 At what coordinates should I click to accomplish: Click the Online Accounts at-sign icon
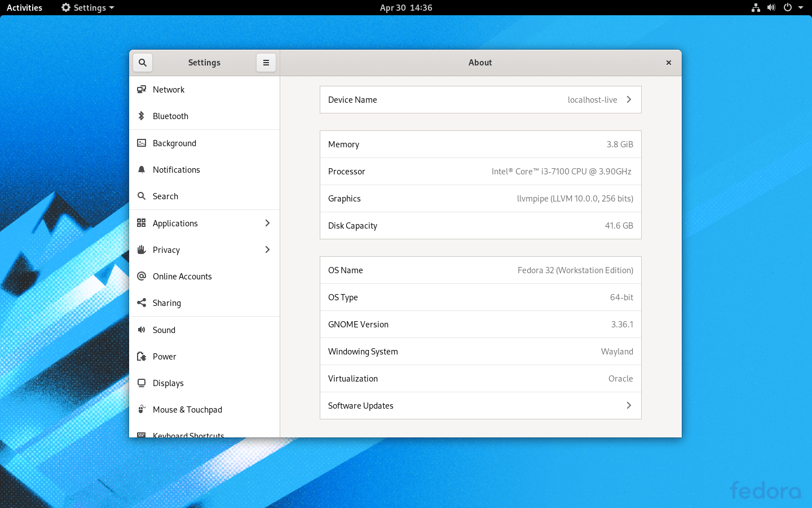[142, 276]
